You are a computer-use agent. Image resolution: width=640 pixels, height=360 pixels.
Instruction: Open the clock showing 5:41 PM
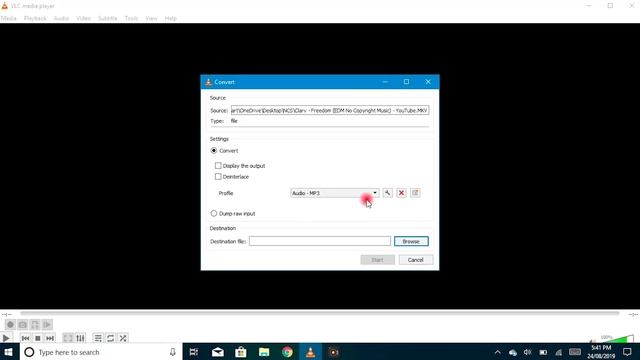click(x=601, y=352)
